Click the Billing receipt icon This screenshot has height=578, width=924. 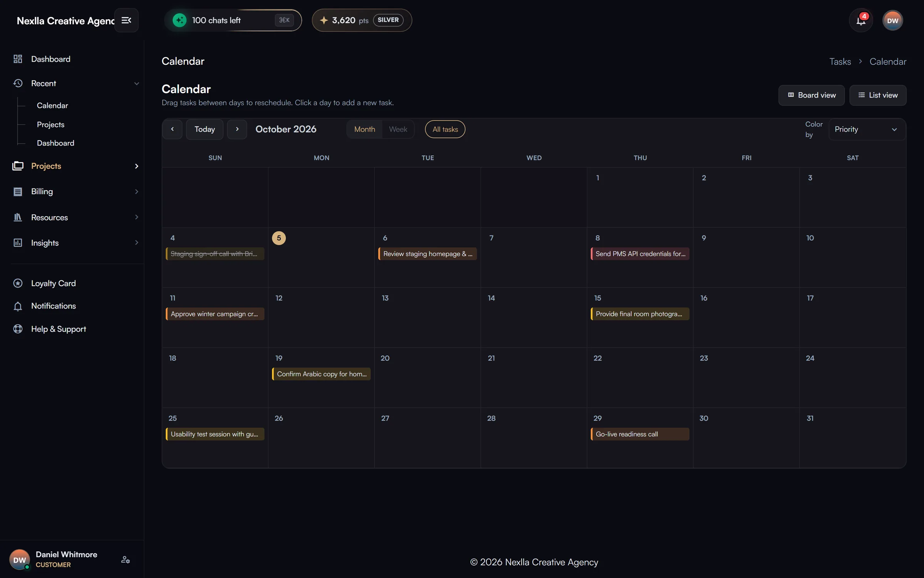click(x=18, y=192)
